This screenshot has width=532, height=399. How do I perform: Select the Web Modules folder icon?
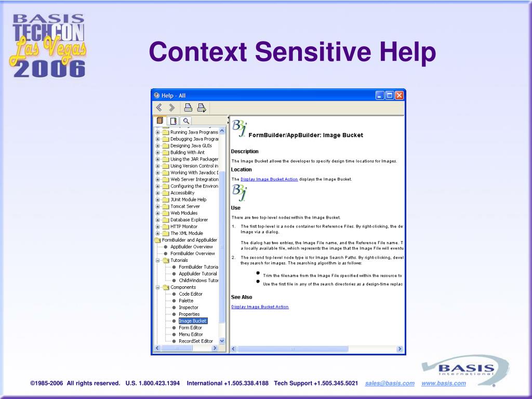[166, 213]
